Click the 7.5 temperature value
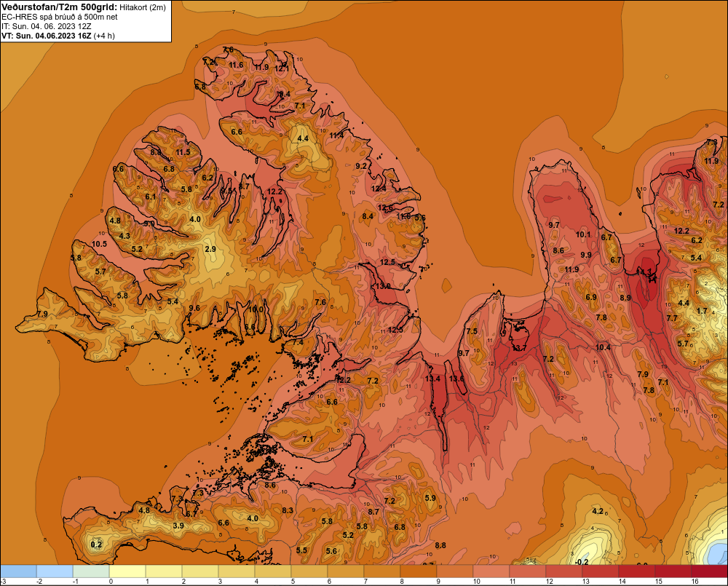The width and height of the screenshot is (728, 586). 472,331
